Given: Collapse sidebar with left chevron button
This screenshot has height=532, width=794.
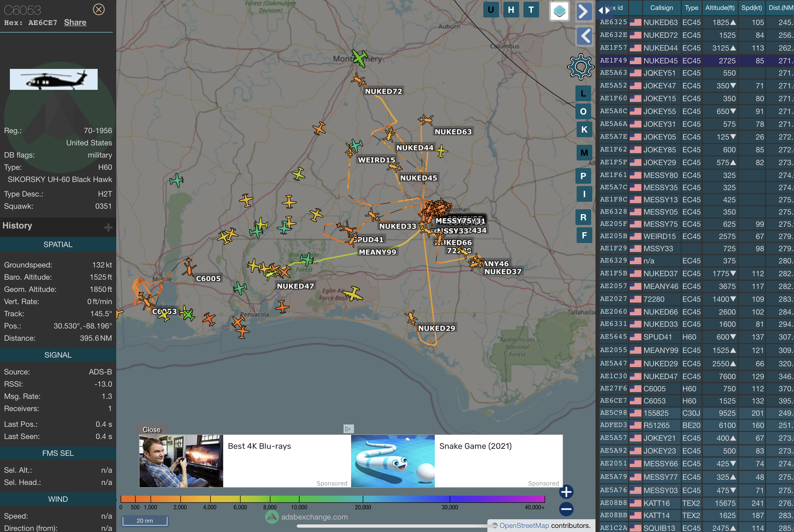Looking at the screenshot, I should coord(584,36).
